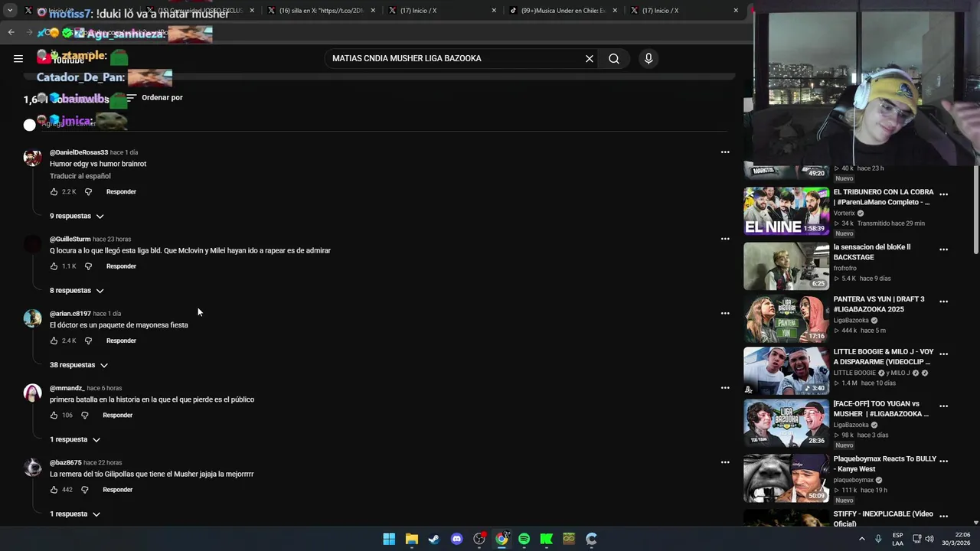
Task: Expand the 38 respuestas thread
Action: pos(79,365)
